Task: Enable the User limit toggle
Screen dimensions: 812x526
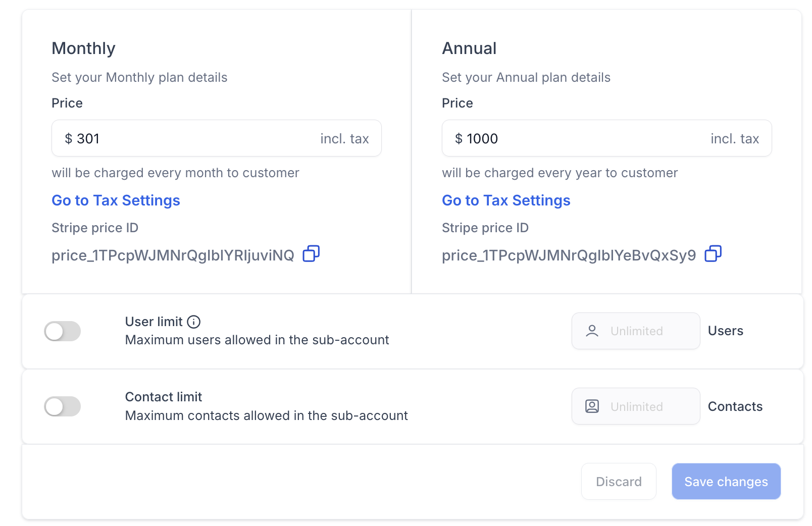Action: pyautogui.click(x=63, y=332)
